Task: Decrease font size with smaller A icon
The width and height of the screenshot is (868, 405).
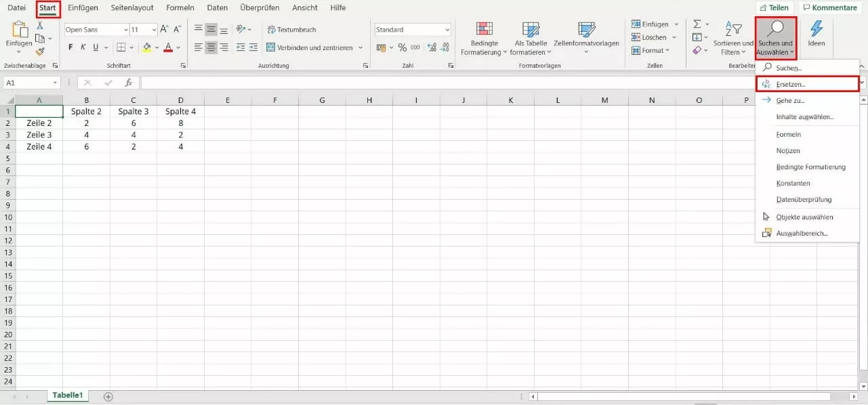Action: pyautogui.click(x=178, y=30)
